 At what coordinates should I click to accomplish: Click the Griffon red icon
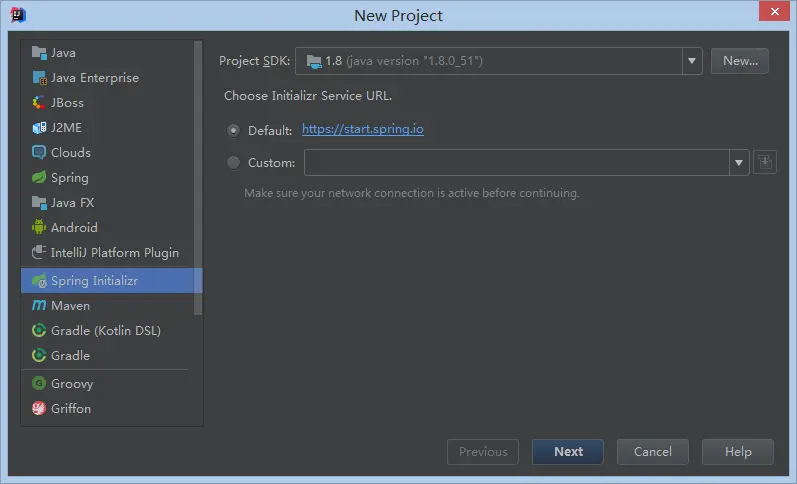click(x=39, y=408)
